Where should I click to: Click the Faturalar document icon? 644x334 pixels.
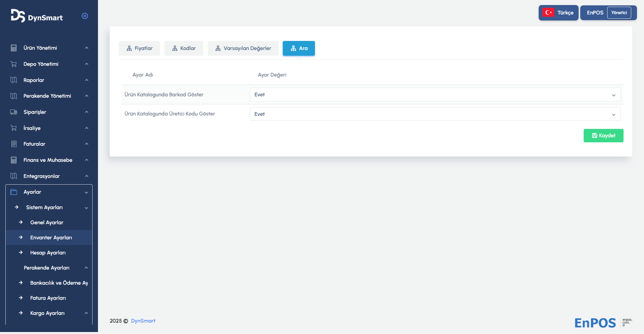14,144
